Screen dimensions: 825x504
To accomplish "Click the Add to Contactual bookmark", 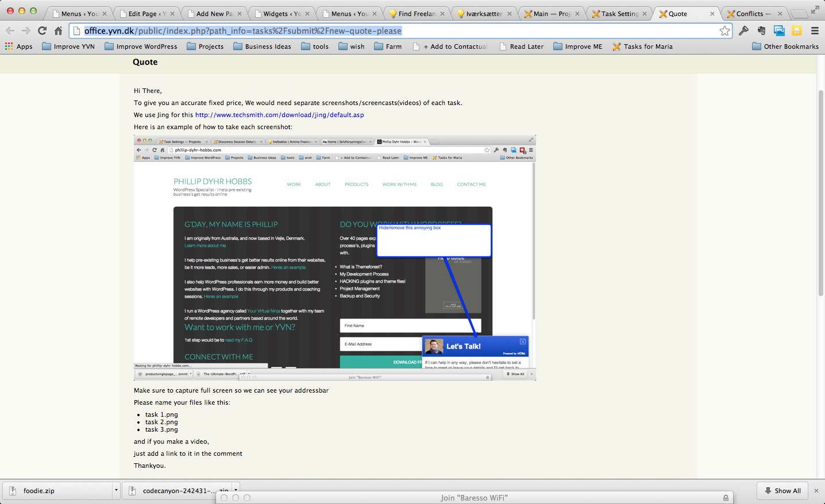I will click(450, 46).
